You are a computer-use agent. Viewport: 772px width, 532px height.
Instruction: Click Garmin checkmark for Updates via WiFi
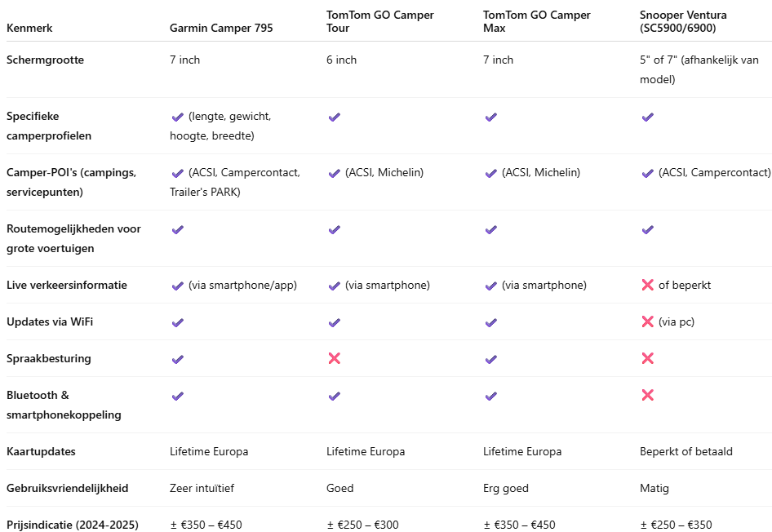tap(178, 323)
